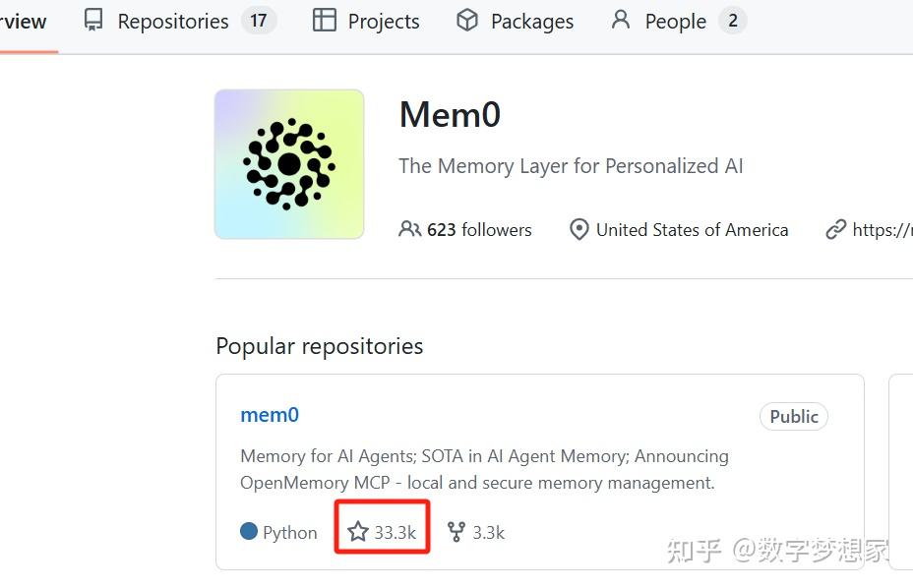
Task: Open the mem0 repository link
Action: pyautogui.click(x=270, y=415)
